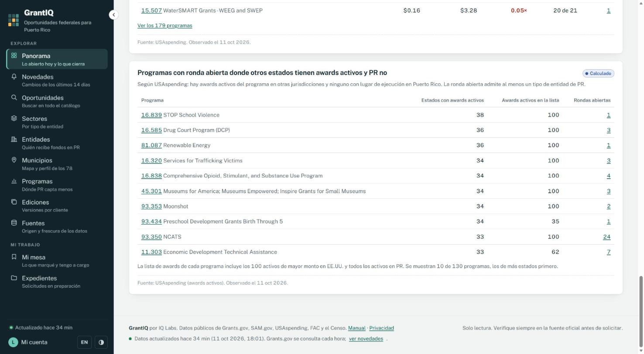Click the Ediciones copy icon

pos(14,202)
